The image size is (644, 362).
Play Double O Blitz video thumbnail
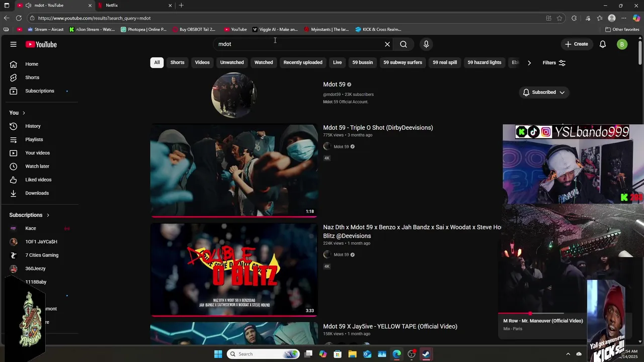(234, 270)
